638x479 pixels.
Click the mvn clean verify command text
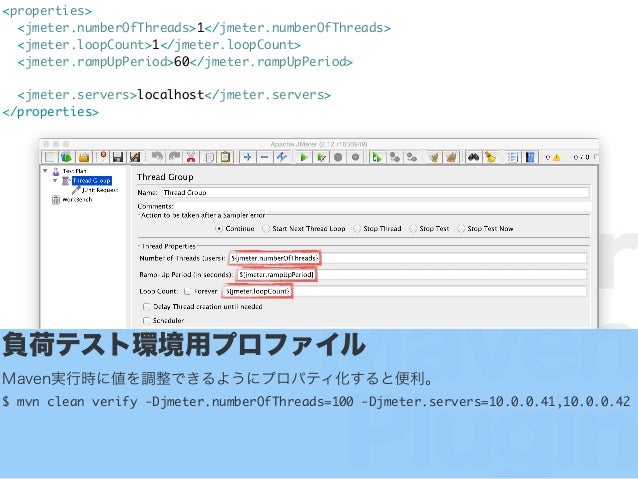pyautogui.click(x=316, y=402)
